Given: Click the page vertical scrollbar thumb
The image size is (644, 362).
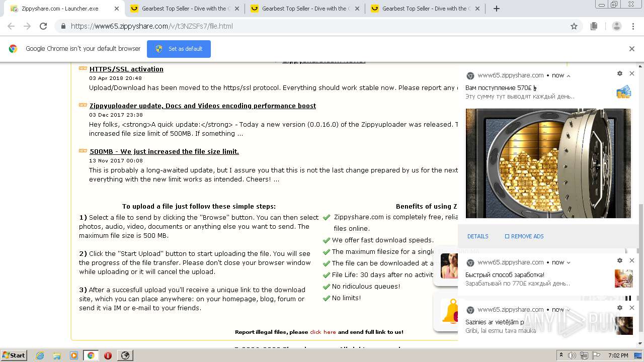Looking at the screenshot, I should coord(640,268).
